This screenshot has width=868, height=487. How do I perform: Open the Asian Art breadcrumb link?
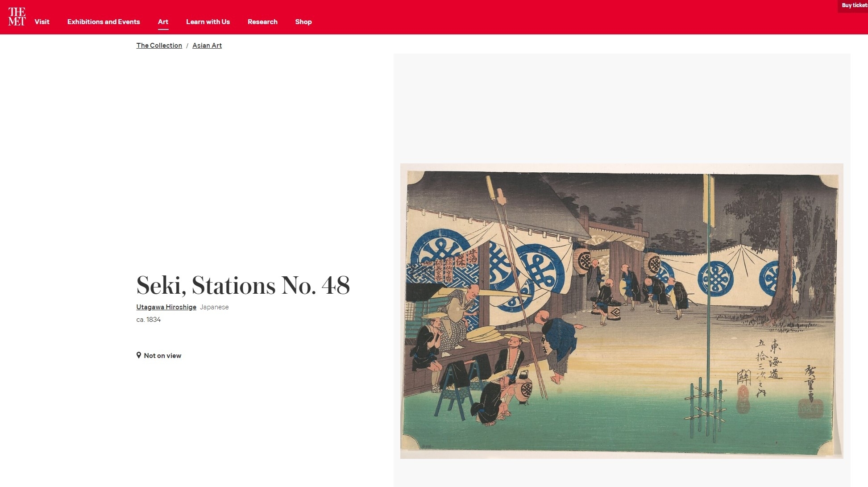(207, 46)
